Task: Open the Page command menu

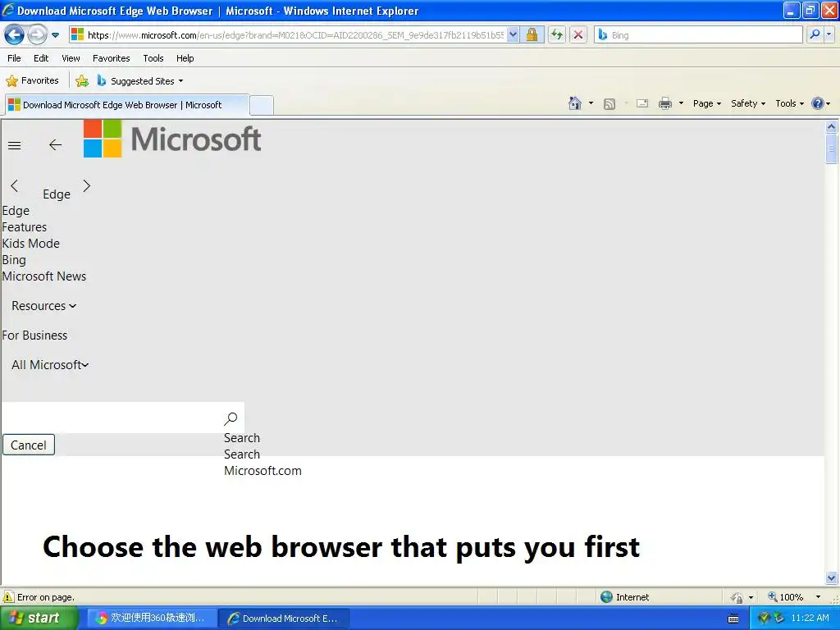Action: 706,103
